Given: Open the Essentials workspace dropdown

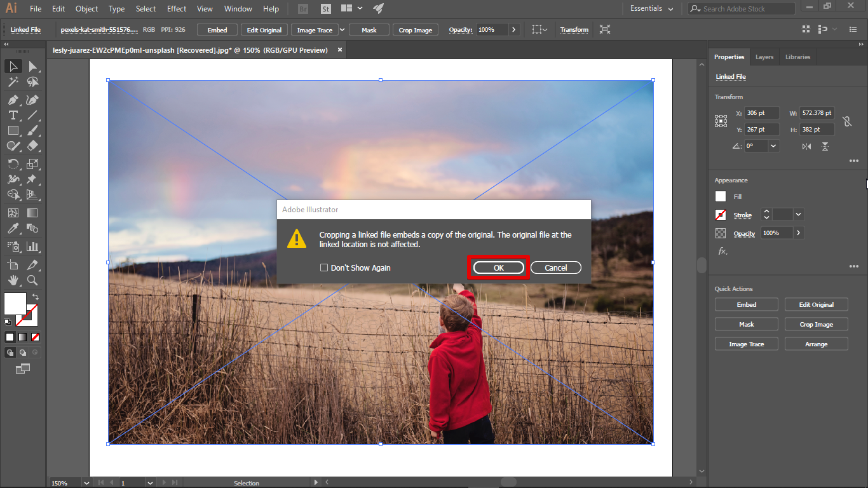Looking at the screenshot, I should [651, 9].
